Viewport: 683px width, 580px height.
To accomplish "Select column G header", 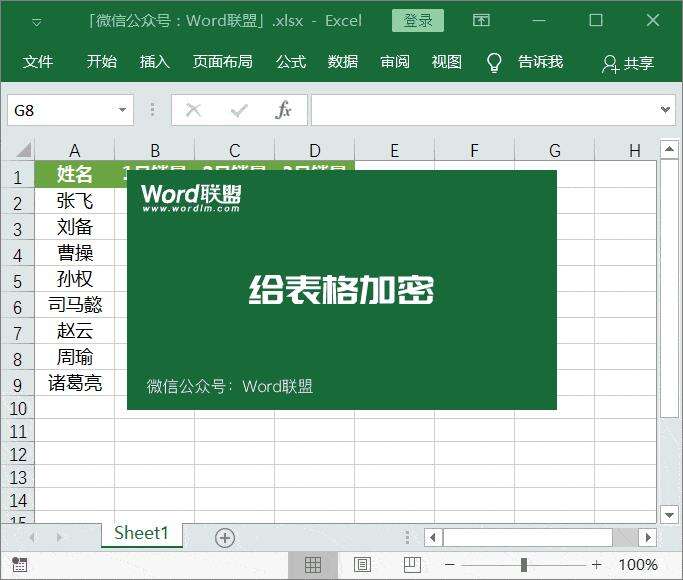I will point(555,150).
